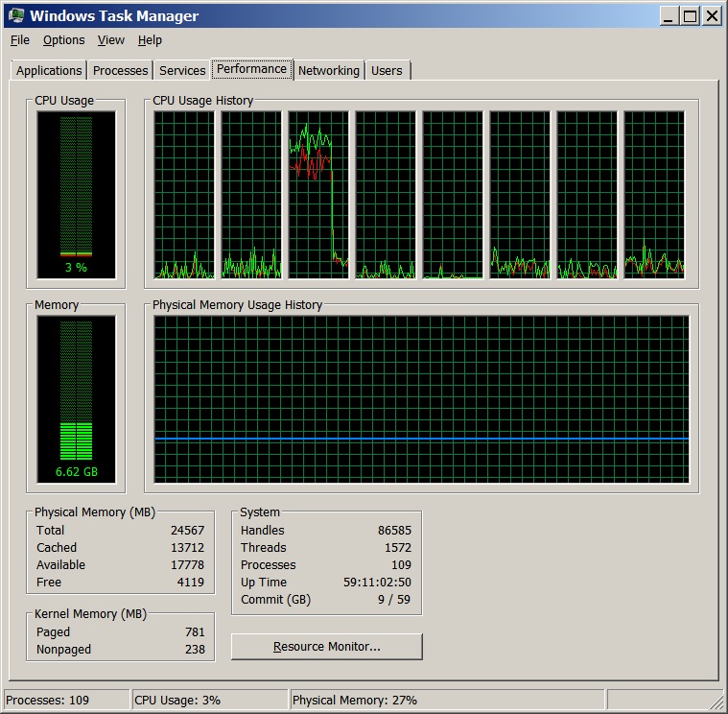Switch to the Processes tab
The height and width of the screenshot is (714, 728).
tap(120, 71)
